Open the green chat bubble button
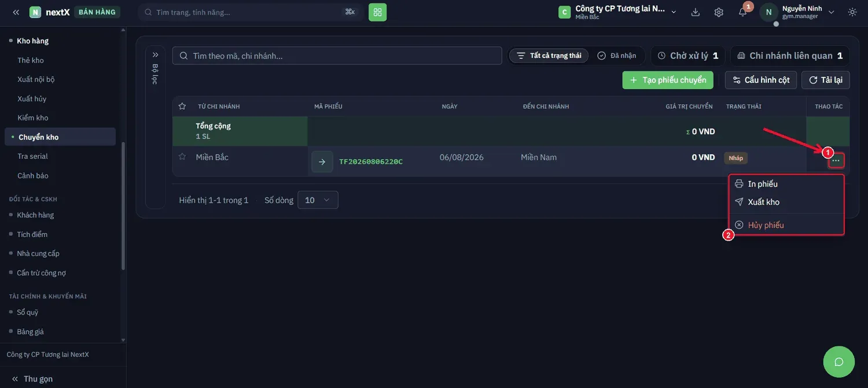 point(839,362)
